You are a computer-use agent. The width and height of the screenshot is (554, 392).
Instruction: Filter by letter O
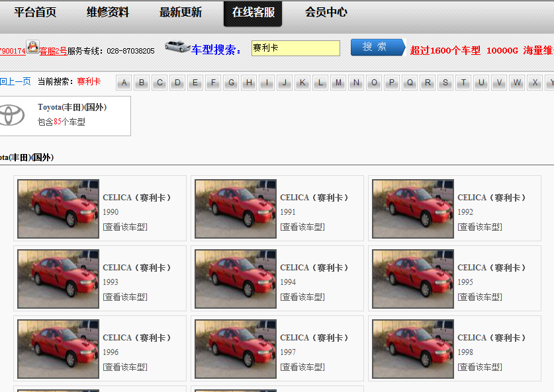pos(374,83)
